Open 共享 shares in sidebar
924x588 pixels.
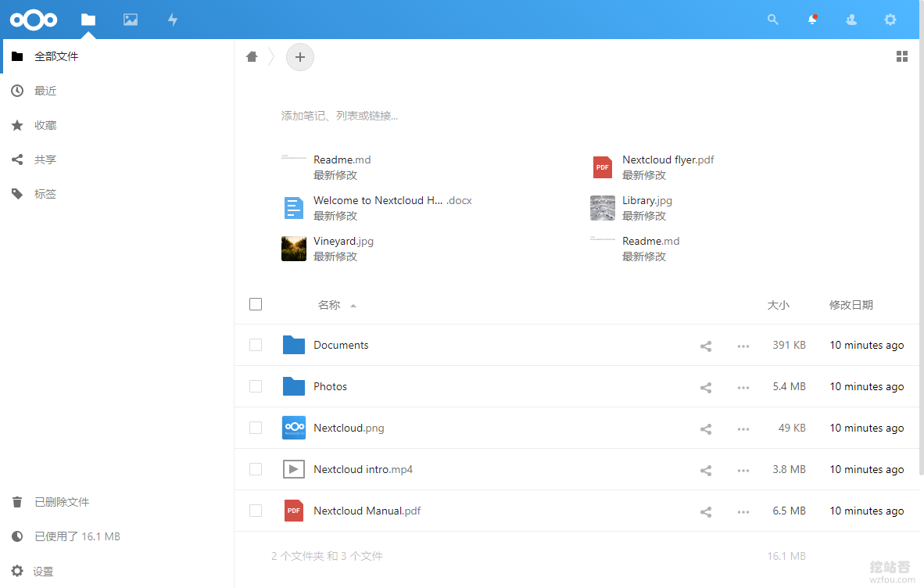pos(118,160)
